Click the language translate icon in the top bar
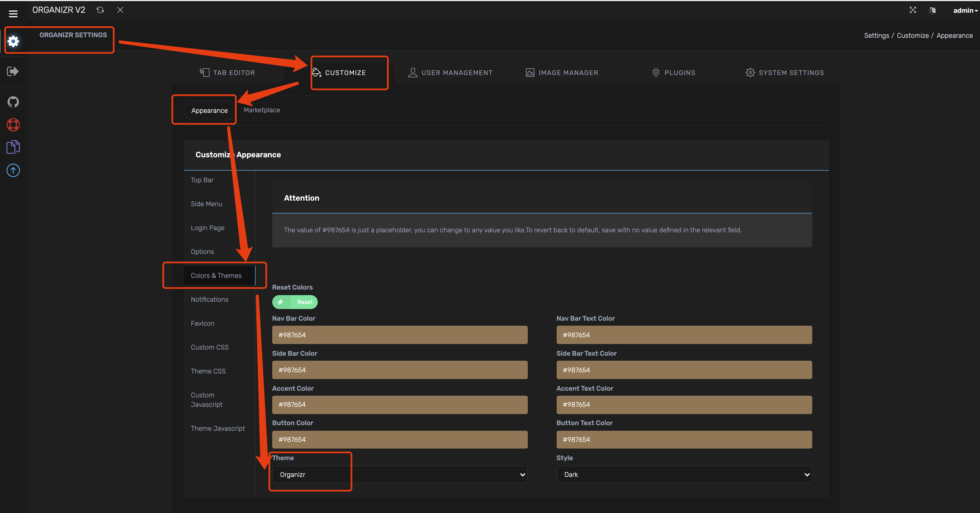 932,10
